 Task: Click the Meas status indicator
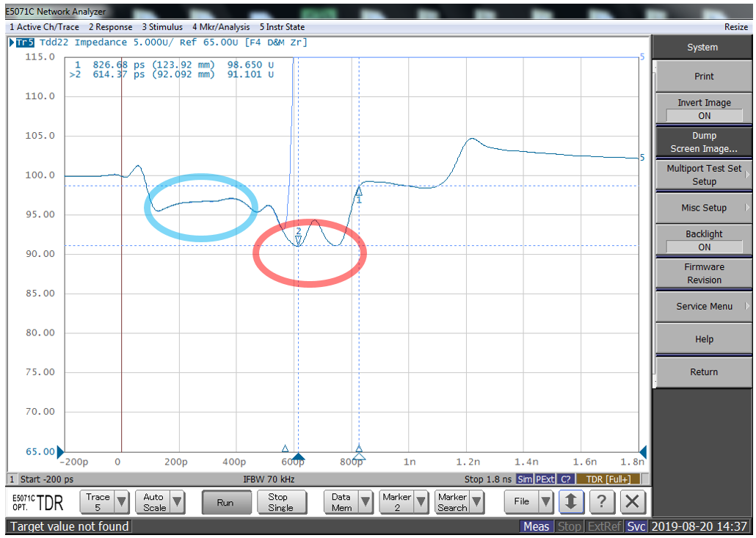[537, 526]
